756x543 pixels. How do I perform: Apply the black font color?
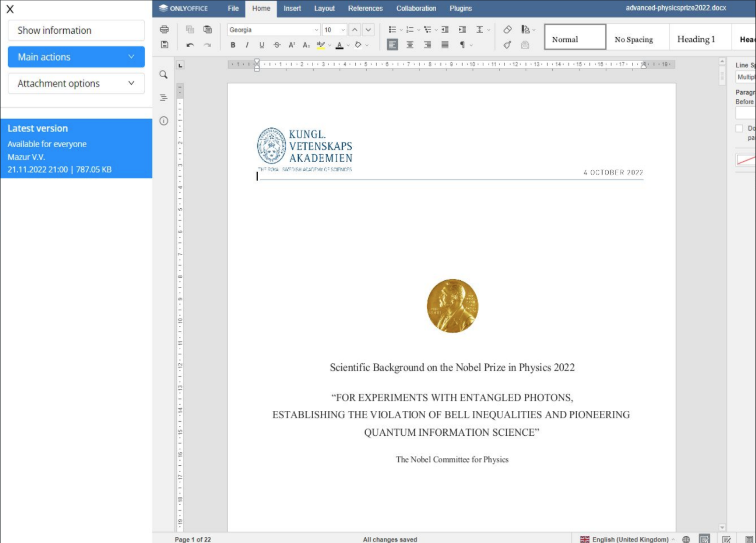340,45
